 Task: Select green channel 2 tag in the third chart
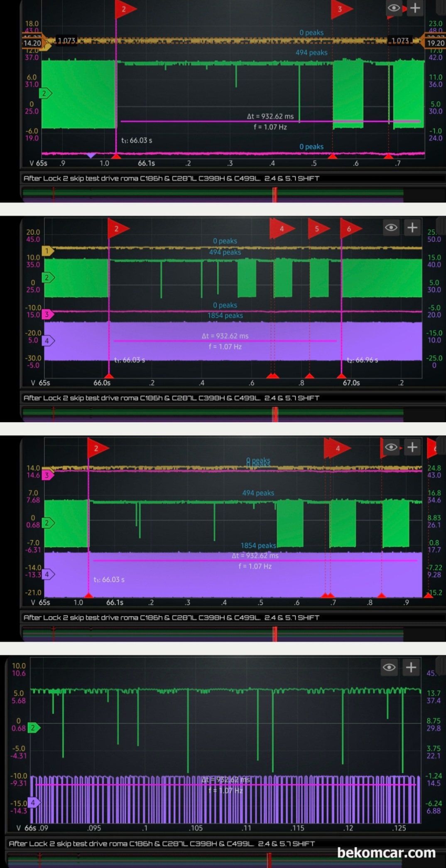coord(48,523)
